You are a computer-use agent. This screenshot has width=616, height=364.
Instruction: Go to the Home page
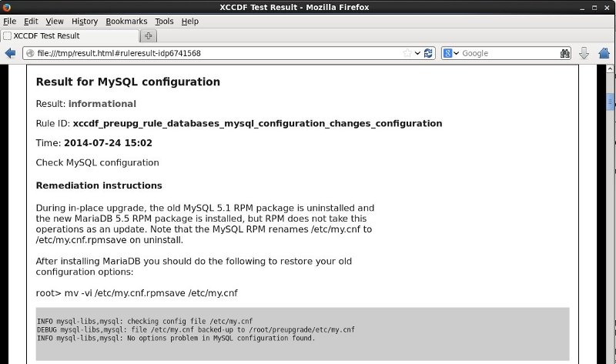604,53
